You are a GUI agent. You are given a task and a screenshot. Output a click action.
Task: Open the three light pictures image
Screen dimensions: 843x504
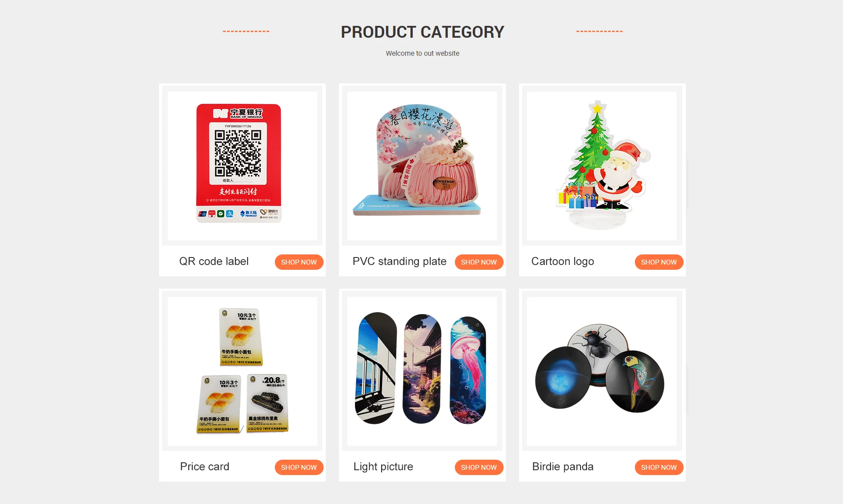pos(422,371)
